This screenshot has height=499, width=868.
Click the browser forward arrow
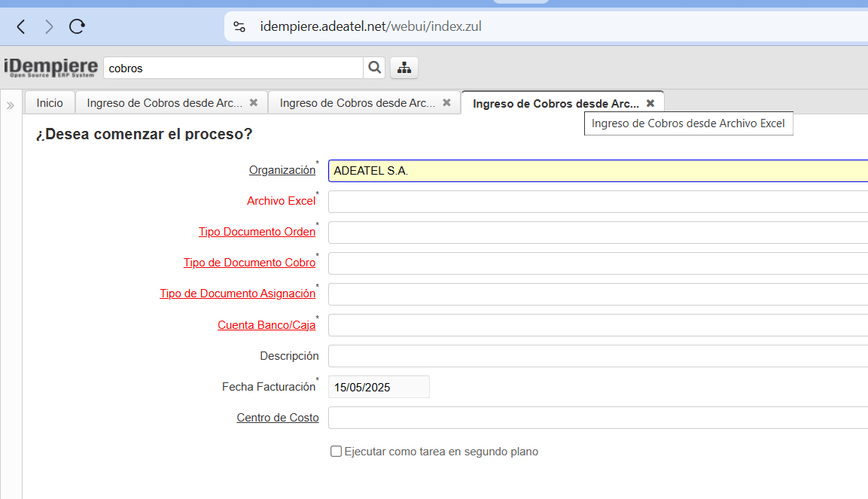tap(49, 27)
